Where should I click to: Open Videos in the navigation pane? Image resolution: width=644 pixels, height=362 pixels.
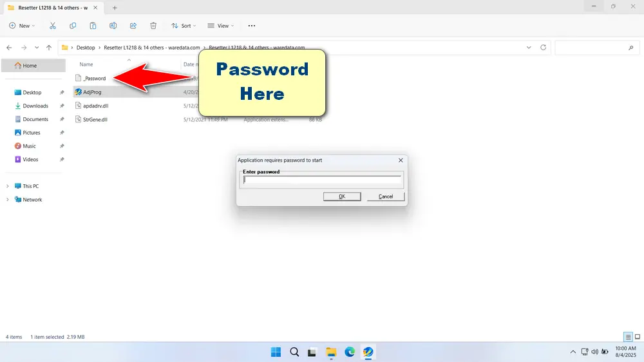30,160
